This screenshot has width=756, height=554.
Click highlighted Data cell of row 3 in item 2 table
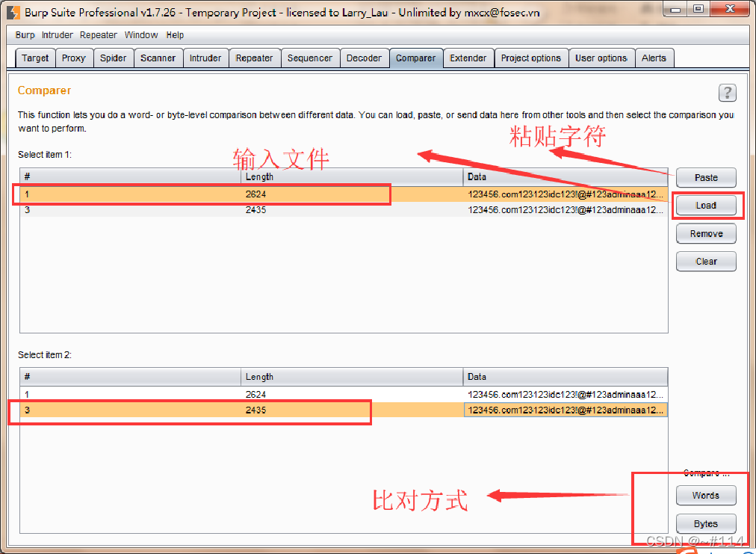[566, 410]
